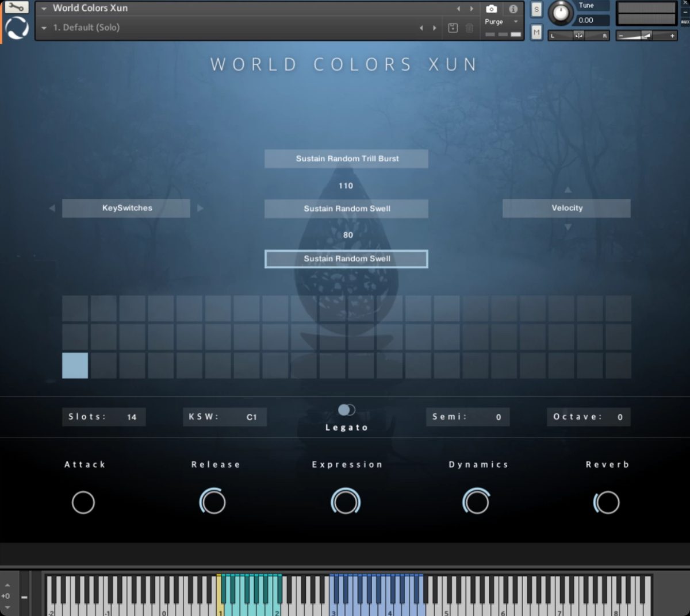Click the circular instrument logo icon
The height and width of the screenshot is (616, 690).
17,28
